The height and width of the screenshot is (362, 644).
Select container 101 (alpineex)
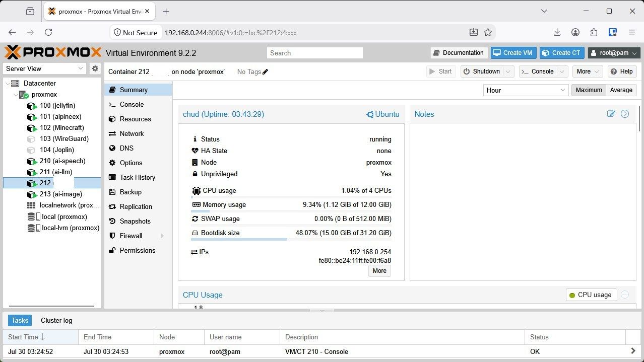[60, 116]
